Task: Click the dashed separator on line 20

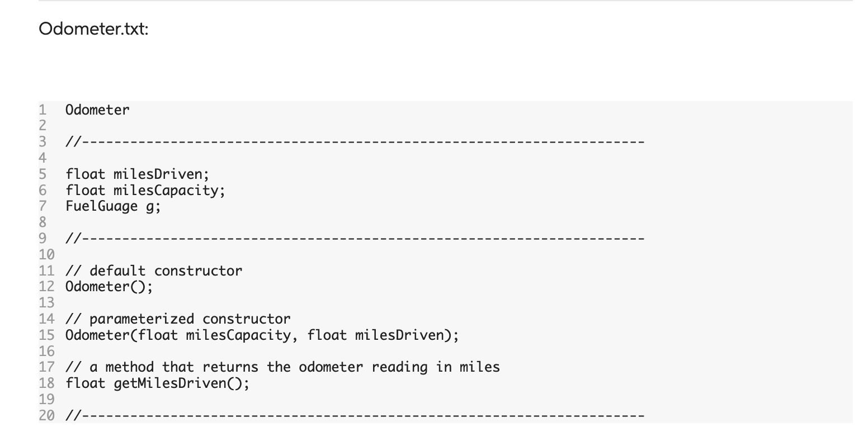Action: pyautogui.click(x=355, y=416)
